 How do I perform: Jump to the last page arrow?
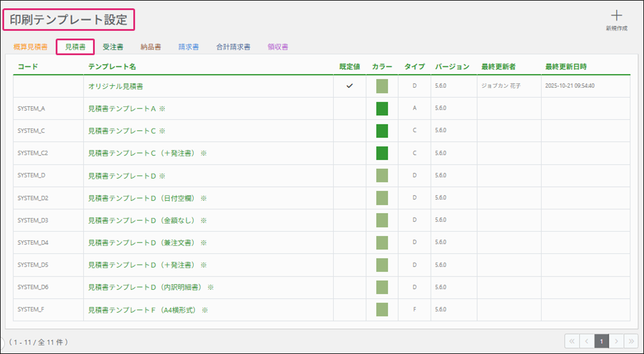click(x=631, y=341)
